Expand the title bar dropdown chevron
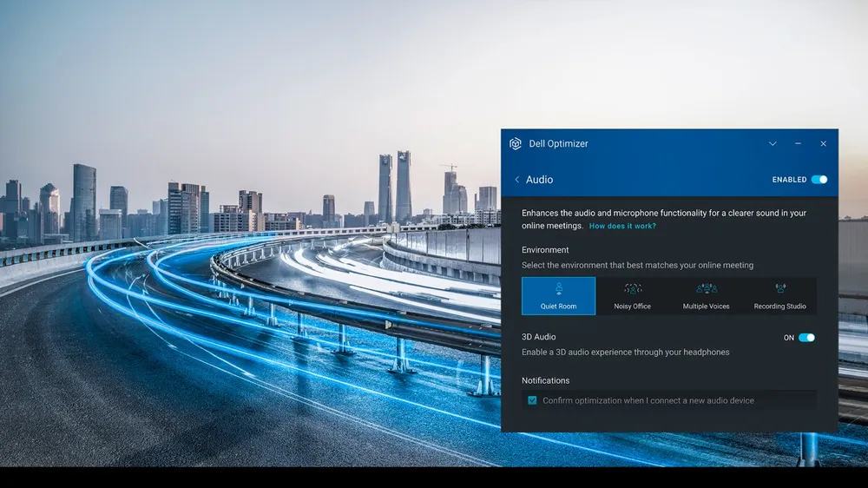This screenshot has height=488, width=868. click(773, 143)
